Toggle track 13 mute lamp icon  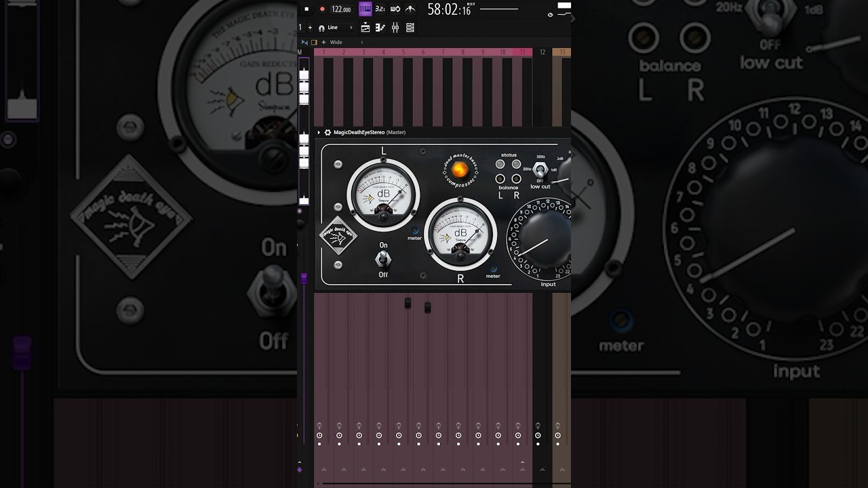point(557,426)
